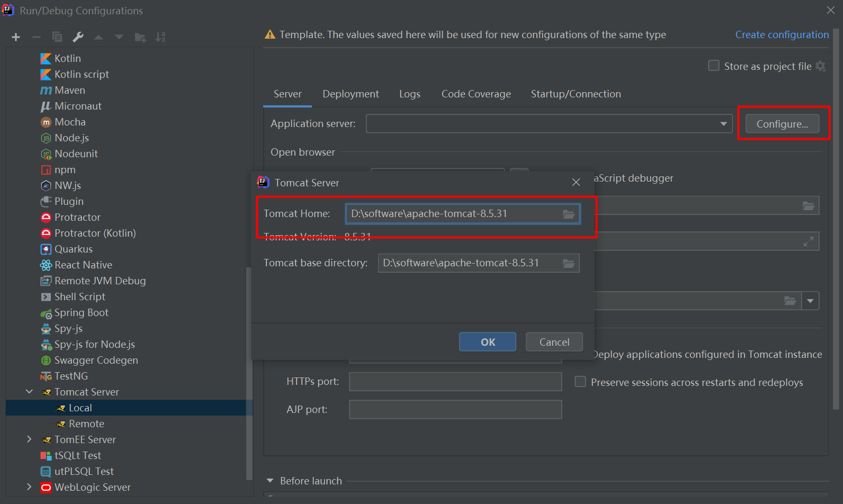This screenshot has height=504, width=843.
Task: Remove configuration with minus icon
Action: pos(37,37)
